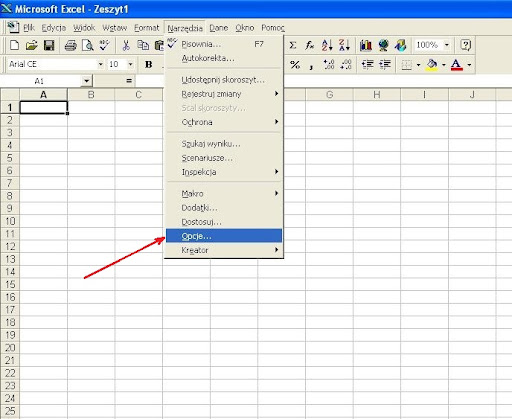Create a new workbook with New icon
Screen dimensions: 512x419
[x=14, y=45]
